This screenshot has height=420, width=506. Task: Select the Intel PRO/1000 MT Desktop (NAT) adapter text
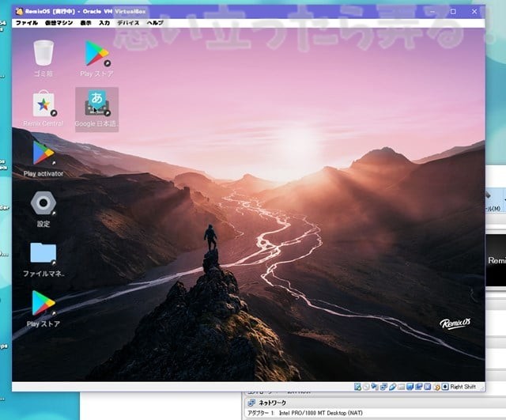click(320, 413)
